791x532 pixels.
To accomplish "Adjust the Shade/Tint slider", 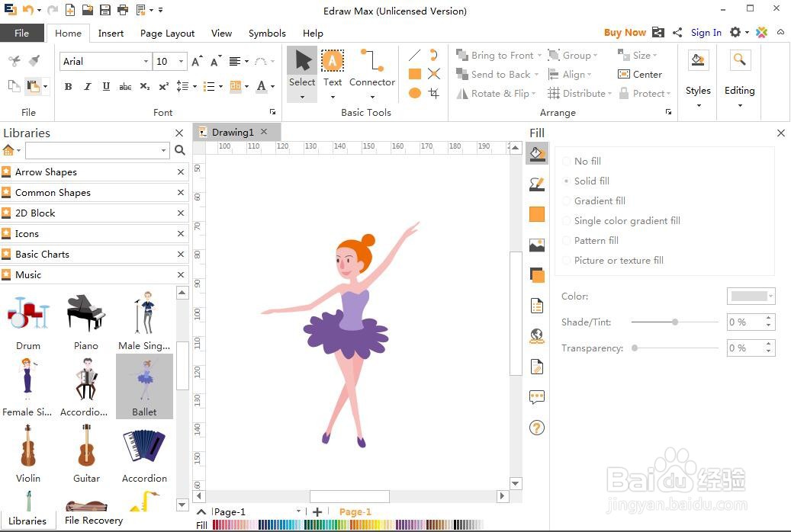I will [x=675, y=322].
